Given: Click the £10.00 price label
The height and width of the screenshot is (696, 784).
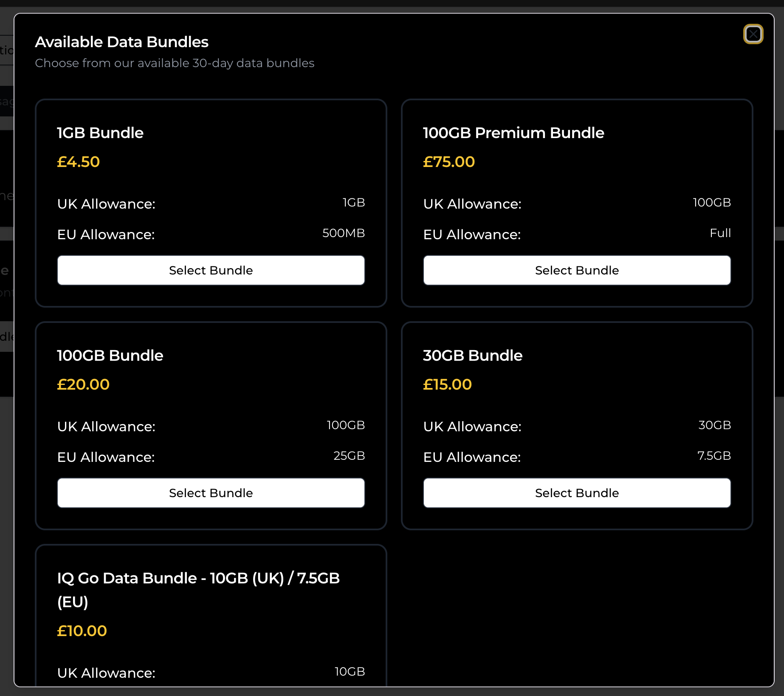Looking at the screenshot, I should point(82,631).
